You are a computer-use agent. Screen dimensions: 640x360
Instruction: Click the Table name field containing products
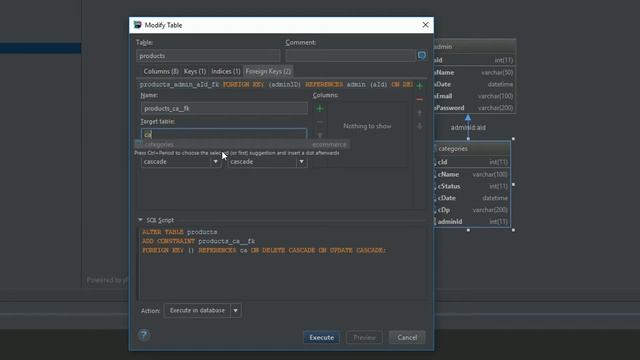pos(208,56)
